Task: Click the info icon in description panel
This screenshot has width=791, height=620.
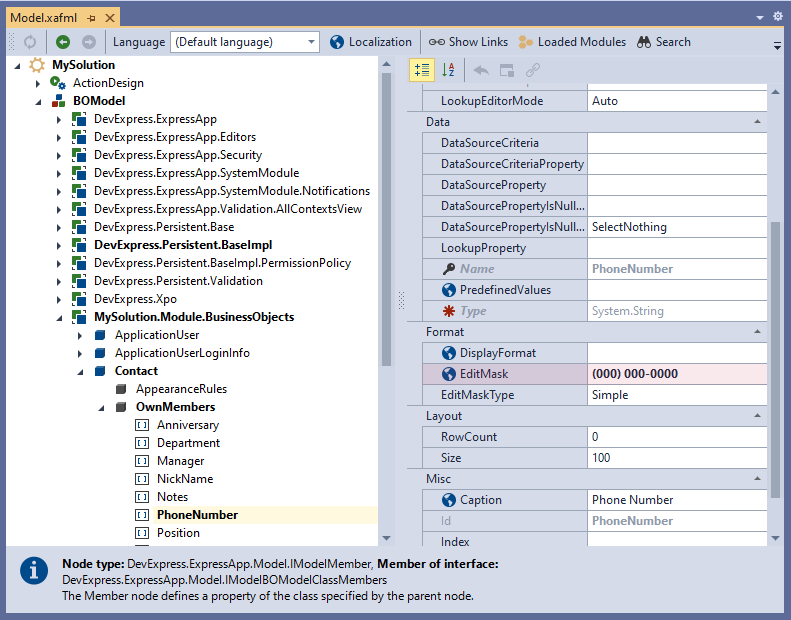Action: [x=34, y=571]
